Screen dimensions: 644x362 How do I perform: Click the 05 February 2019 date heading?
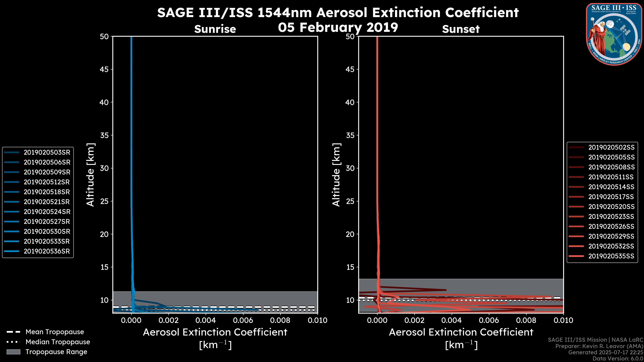tap(338, 27)
